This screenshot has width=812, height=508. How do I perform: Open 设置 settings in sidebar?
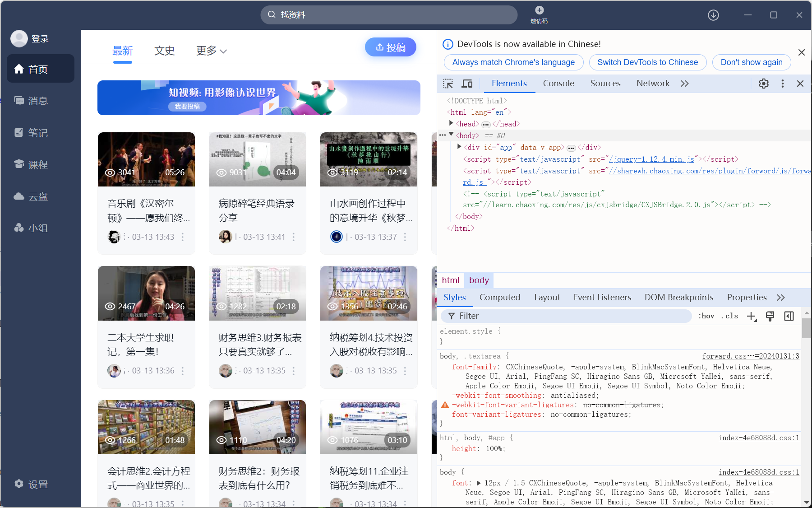point(31,484)
